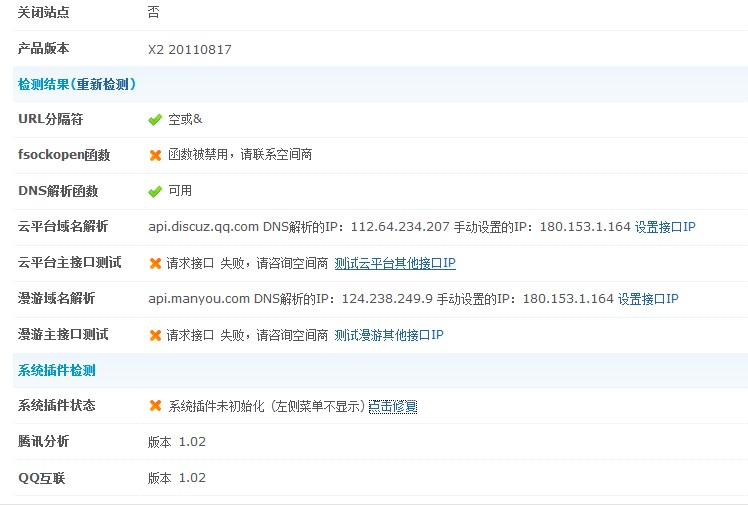Screen dimensions: 748x505
Task: Click 重新检测 in the 检测结果 header
Action: [x=103, y=84]
